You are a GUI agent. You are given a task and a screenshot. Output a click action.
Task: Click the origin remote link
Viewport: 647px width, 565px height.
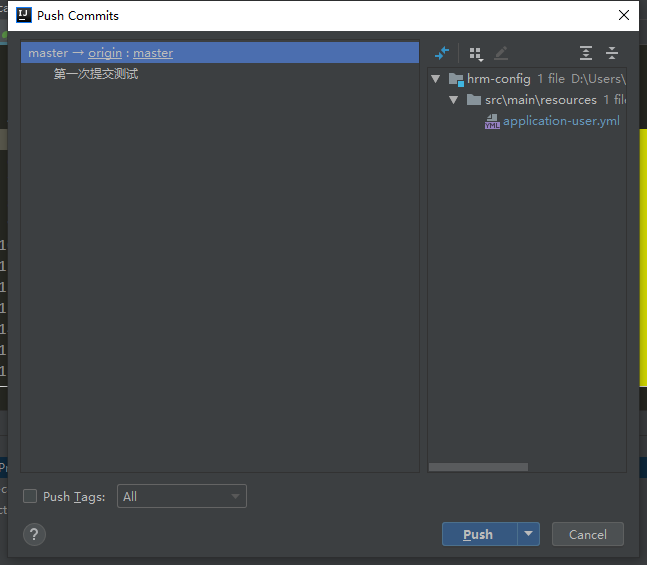click(104, 53)
